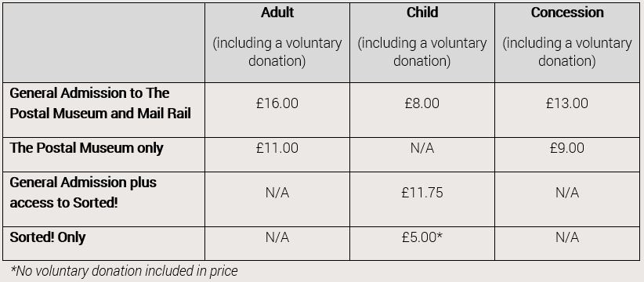Click the £11.00 adult museum-only price
The height and width of the screenshot is (282, 644).
pos(277,148)
